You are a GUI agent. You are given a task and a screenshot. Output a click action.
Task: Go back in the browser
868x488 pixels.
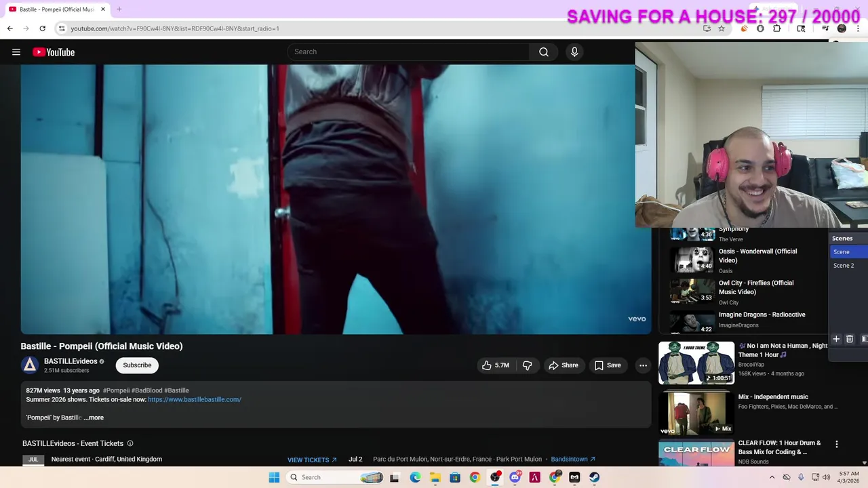(10, 28)
